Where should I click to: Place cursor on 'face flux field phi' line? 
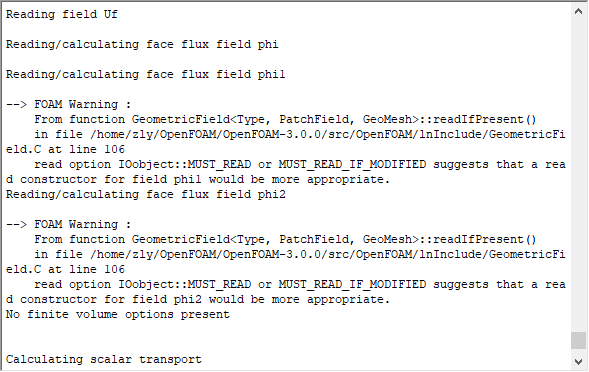click(x=142, y=44)
